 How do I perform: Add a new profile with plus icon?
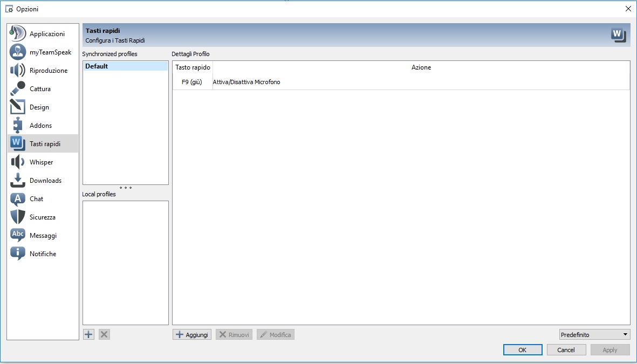click(89, 334)
